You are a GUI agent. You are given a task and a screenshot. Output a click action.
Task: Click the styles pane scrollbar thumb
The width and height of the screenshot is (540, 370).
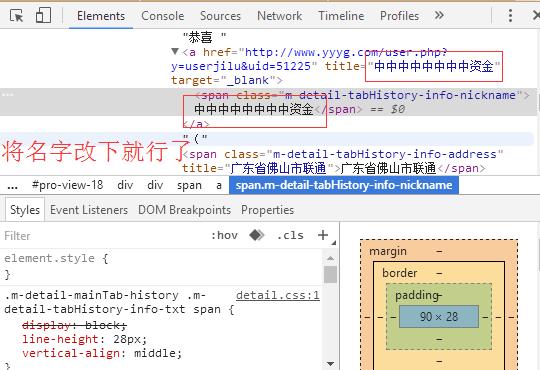(x=330, y=275)
